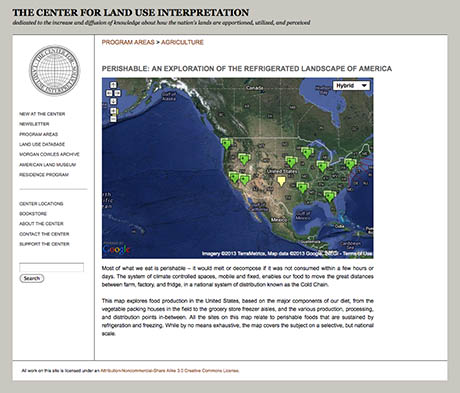Go to the Agriculture breadcrumb link
Image resolution: width=460 pixels, height=393 pixels.
pos(182,42)
